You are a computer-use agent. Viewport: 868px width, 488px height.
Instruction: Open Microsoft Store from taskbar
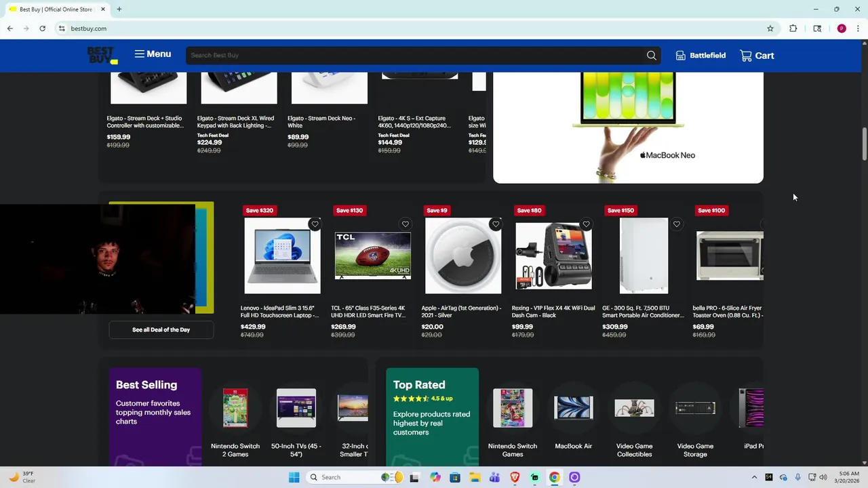pos(455,477)
